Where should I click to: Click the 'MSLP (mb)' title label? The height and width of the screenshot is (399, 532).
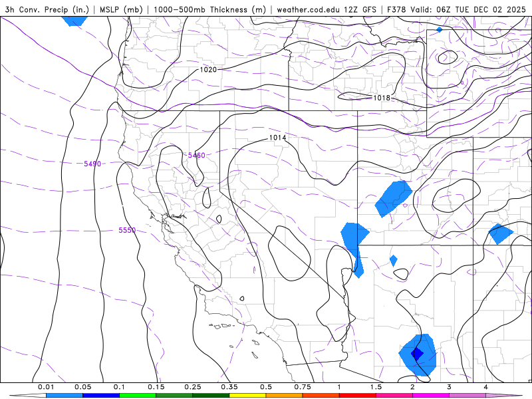(x=121, y=9)
